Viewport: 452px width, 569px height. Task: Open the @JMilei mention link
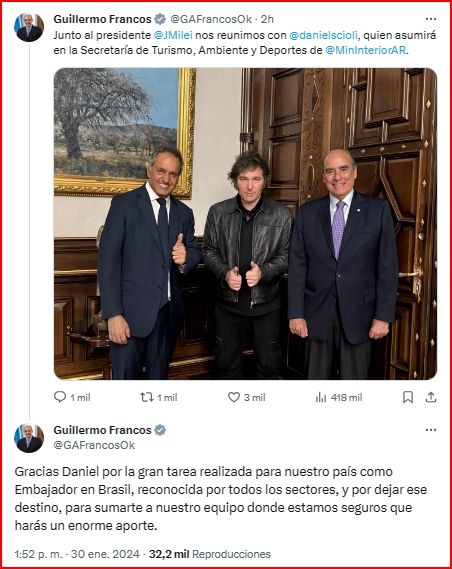pyautogui.click(x=173, y=35)
